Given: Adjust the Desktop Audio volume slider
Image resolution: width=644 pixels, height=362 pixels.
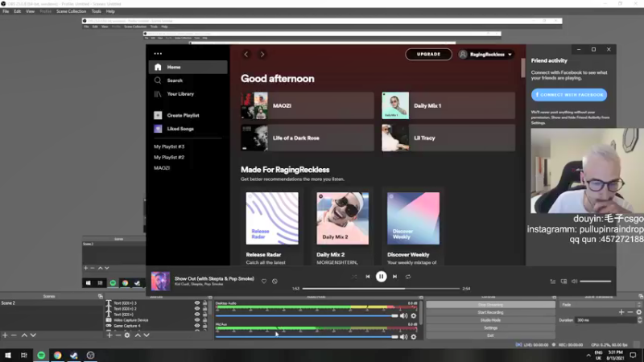Looking at the screenshot, I should click(307, 315).
